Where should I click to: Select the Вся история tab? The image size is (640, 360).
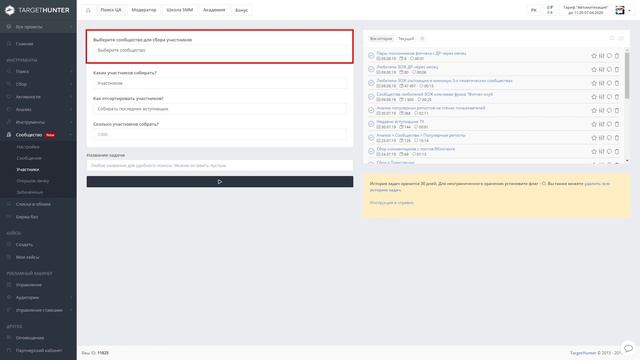click(x=381, y=39)
